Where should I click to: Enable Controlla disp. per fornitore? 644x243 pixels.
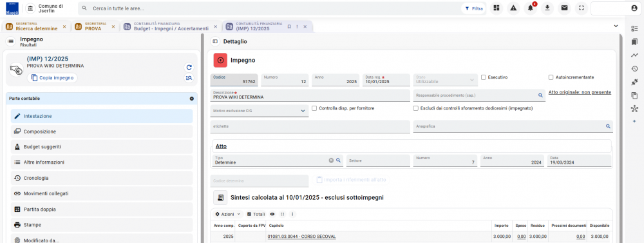[315, 108]
